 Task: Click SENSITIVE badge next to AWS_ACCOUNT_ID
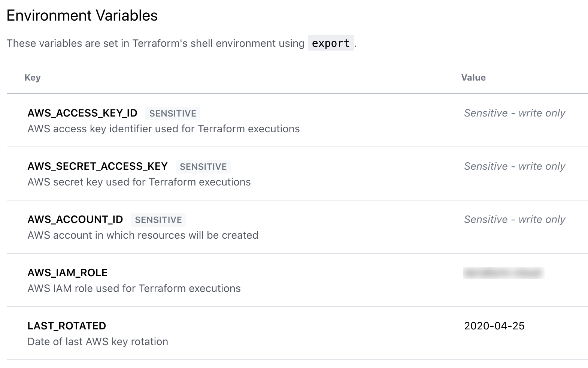(x=158, y=220)
